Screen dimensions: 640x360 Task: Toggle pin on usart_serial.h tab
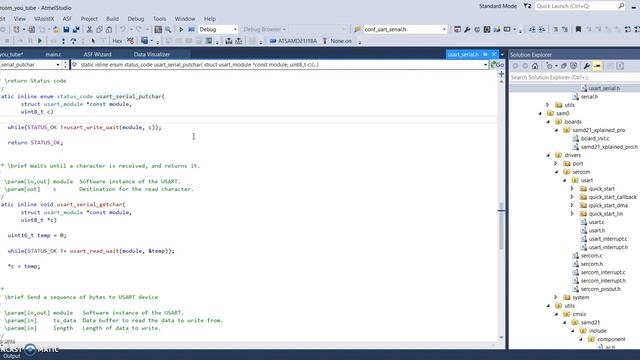click(x=485, y=54)
